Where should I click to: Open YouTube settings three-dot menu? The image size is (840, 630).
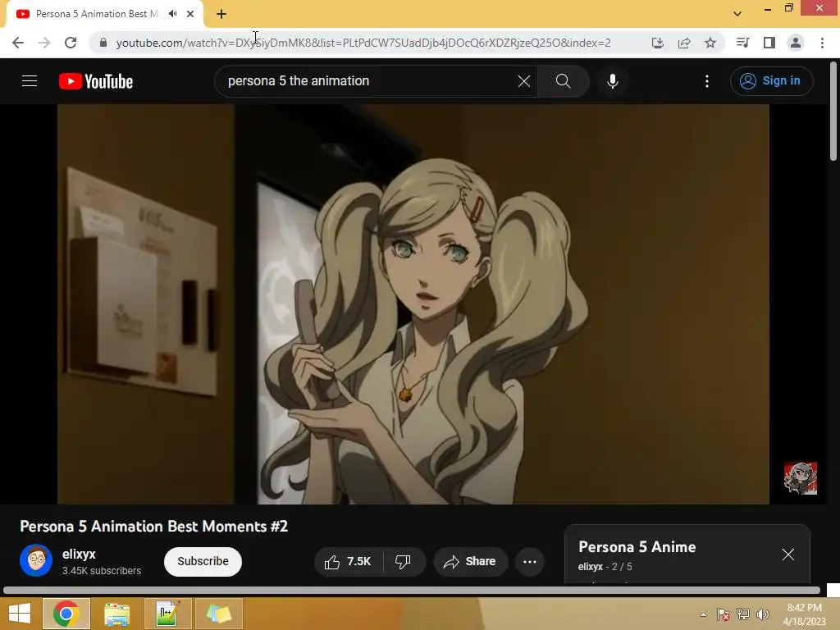[707, 81]
